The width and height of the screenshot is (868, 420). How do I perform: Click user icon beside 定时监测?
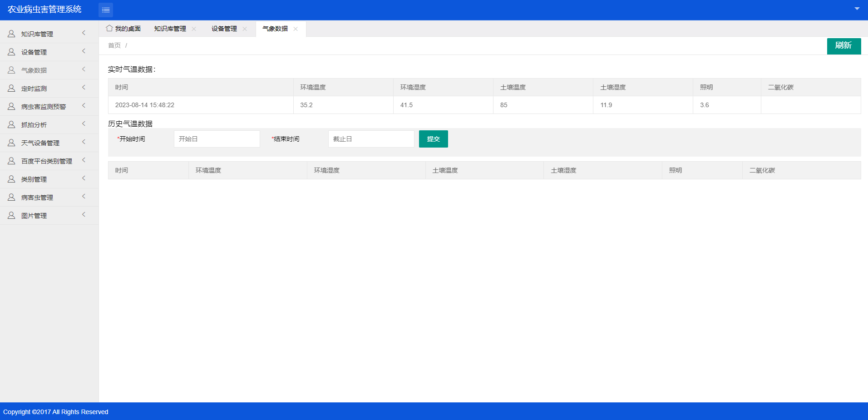tap(11, 89)
